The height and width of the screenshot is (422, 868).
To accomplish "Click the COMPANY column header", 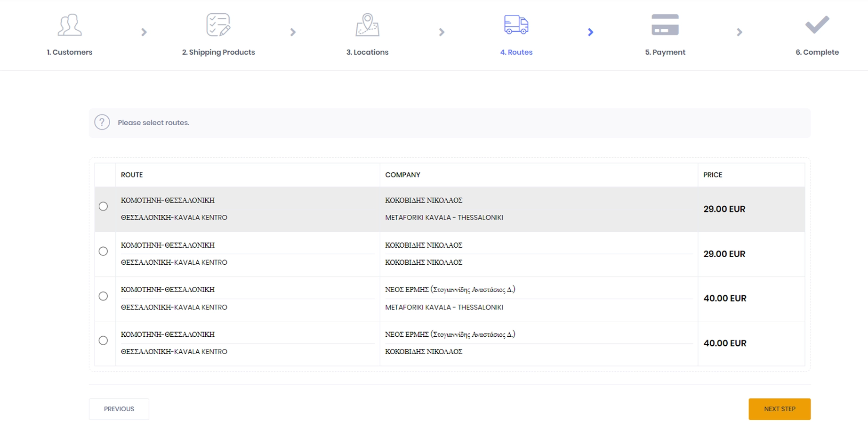I will (402, 175).
